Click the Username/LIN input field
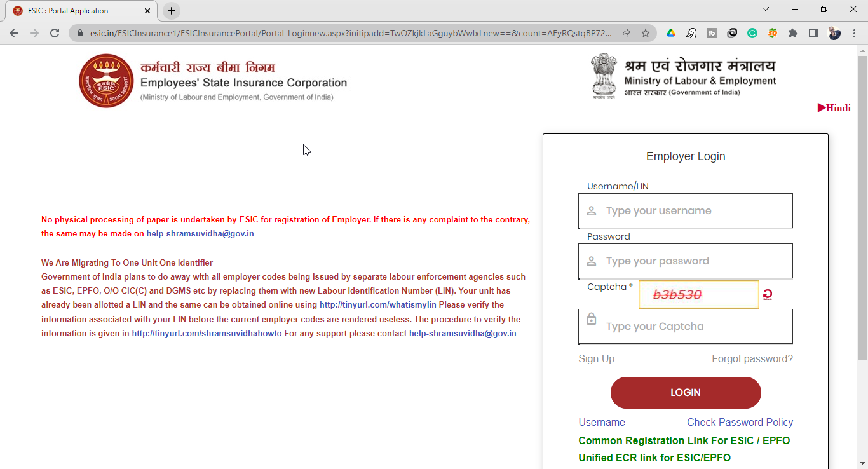868x469 pixels. click(x=686, y=210)
